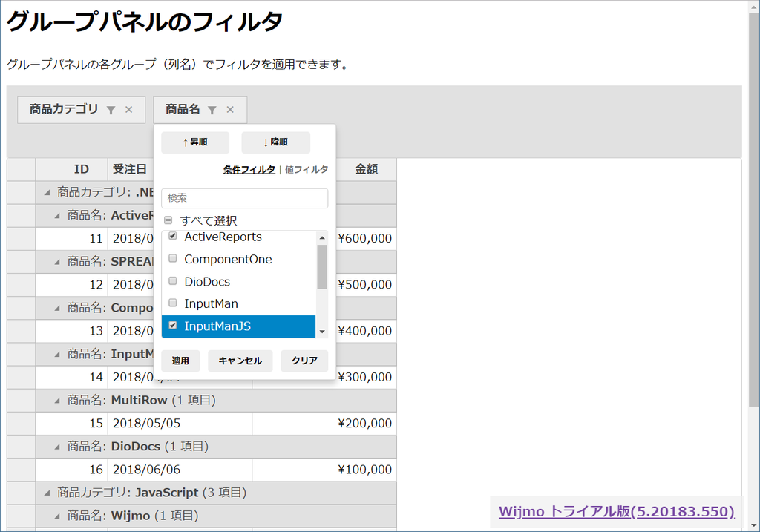Select the ¥300,000 amount cell
Image resolution: width=760 pixels, height=532 pixels.
tap(366, 377)
